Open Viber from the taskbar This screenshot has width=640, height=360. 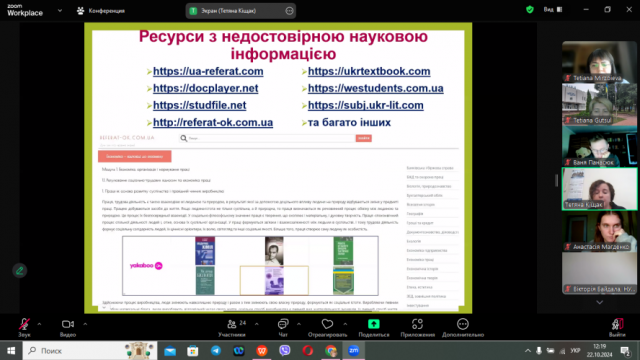coord(284,351)
